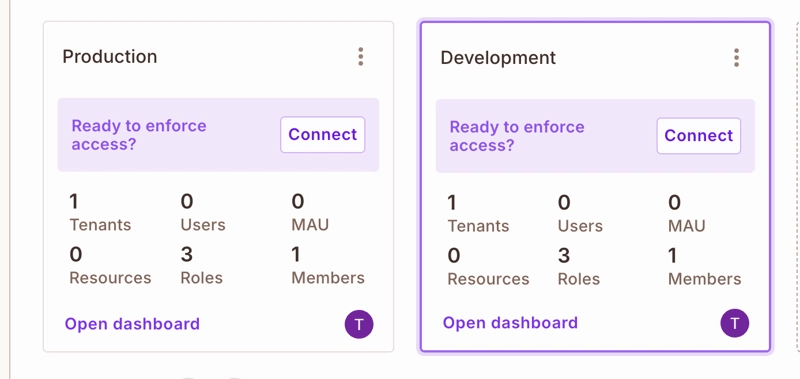Viewport: 800px width, 379px height.
Task: Click the T avatar on Development card
Action: (735, 323)
